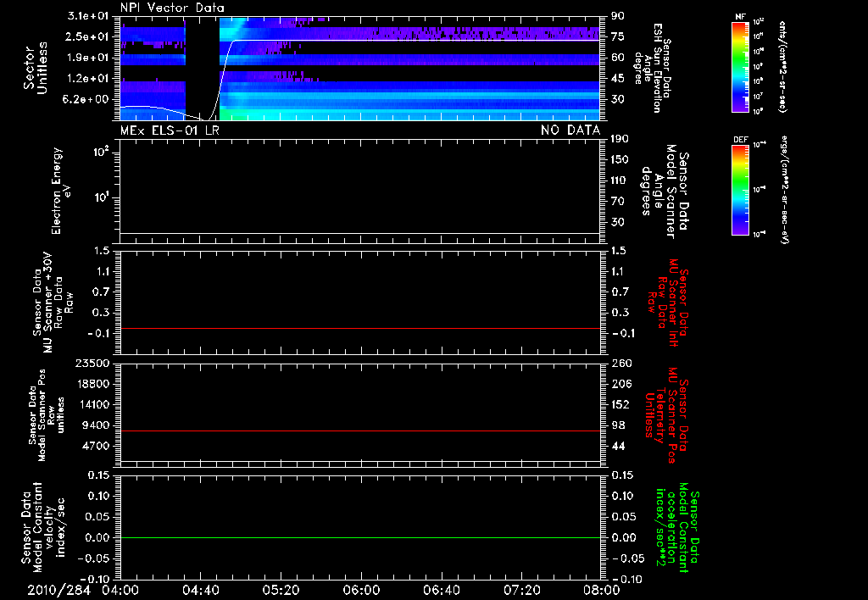Click the red line in Scanner Pos panel
The width and height of the screenshot is (868, 600).
point(360,431)
